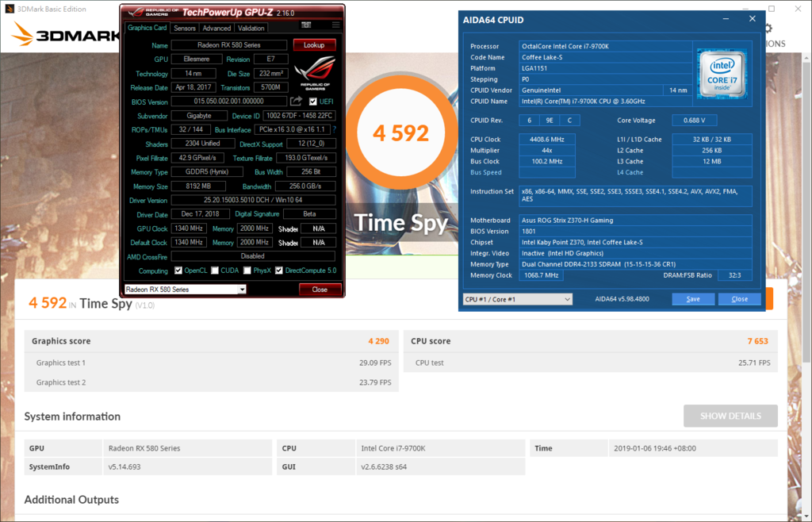Click the 3DMark logo in the header

66,35
